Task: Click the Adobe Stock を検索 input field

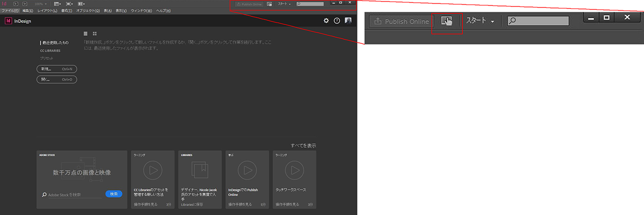Action: coord(75,195)
